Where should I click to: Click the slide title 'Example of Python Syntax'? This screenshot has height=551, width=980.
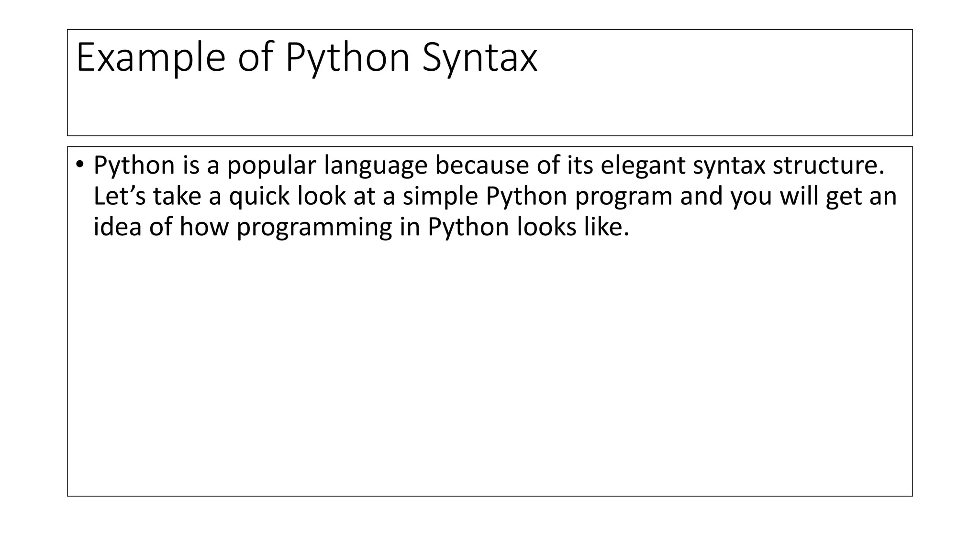tap(306, 58)
